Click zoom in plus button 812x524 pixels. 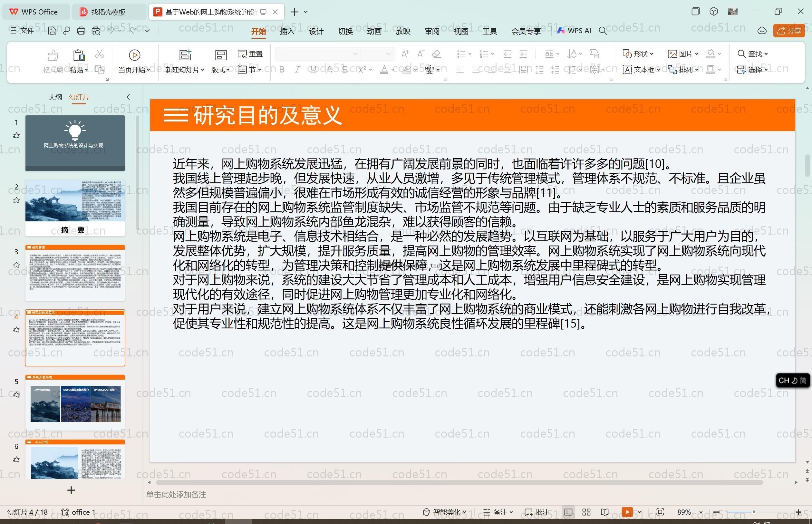[x=798, y=512]
